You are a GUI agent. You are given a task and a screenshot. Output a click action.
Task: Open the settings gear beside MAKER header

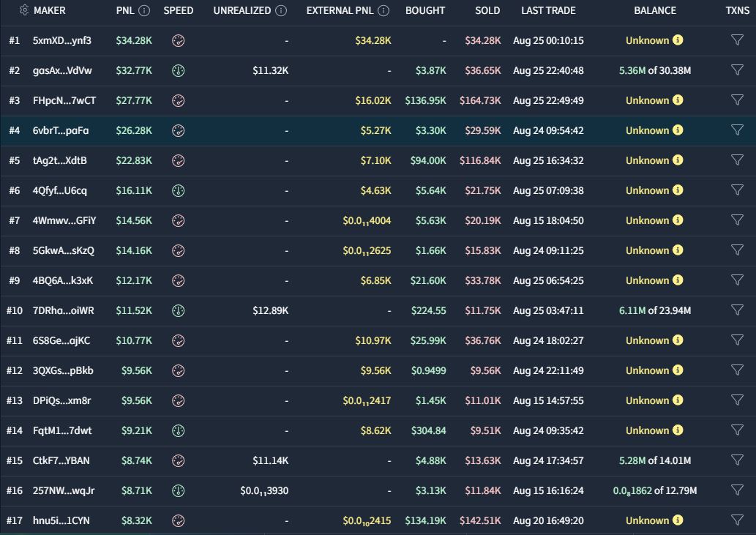point(23,10)
